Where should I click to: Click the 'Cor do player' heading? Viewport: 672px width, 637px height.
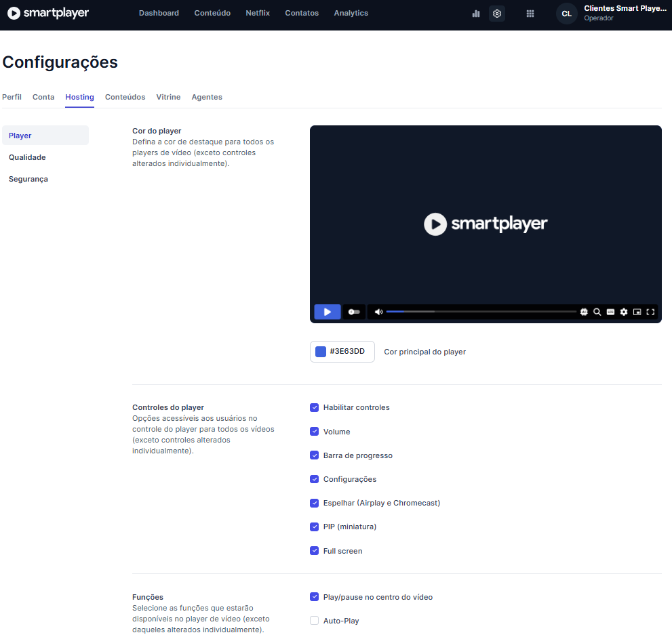pyautogui.click(x=157, y=131)
